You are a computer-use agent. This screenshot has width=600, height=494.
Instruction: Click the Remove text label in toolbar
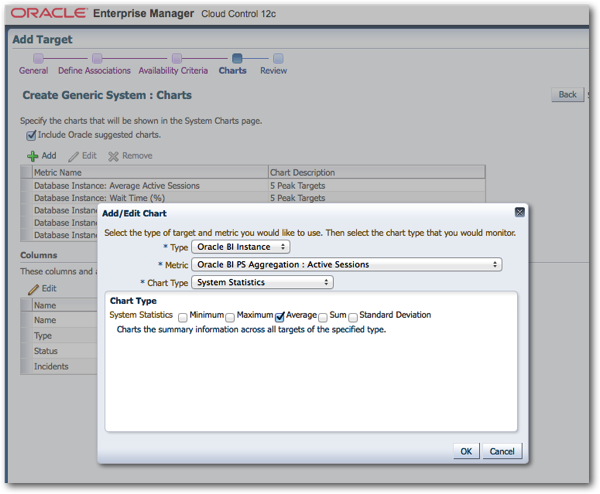[137, 156]
